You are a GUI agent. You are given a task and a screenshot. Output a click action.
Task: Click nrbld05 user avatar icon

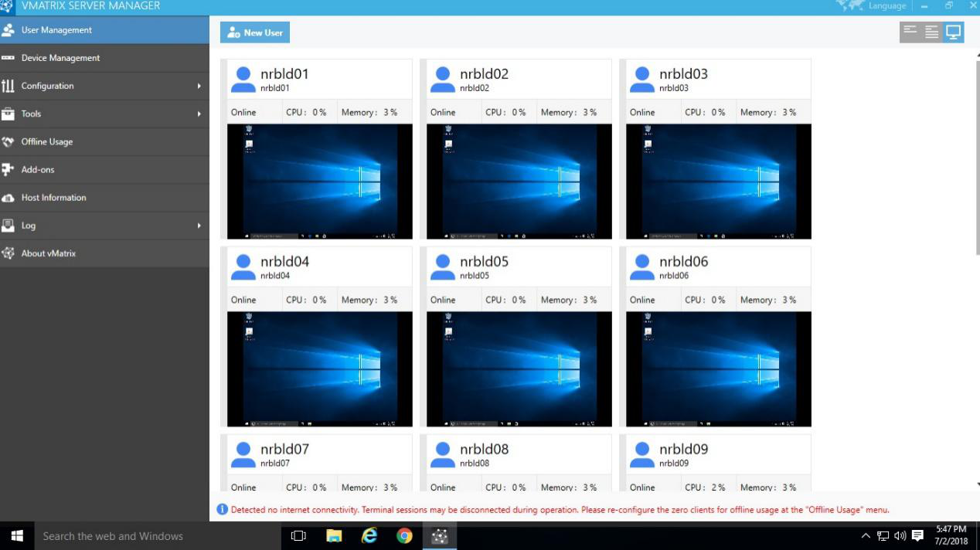pyautogui.click(x=443, y=267)
